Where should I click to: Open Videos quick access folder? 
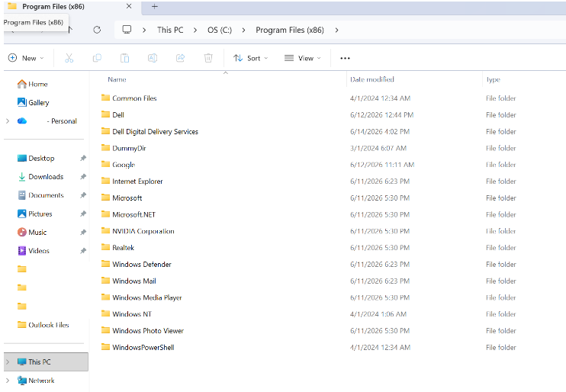pyautogui.click(x=34, y=250)
